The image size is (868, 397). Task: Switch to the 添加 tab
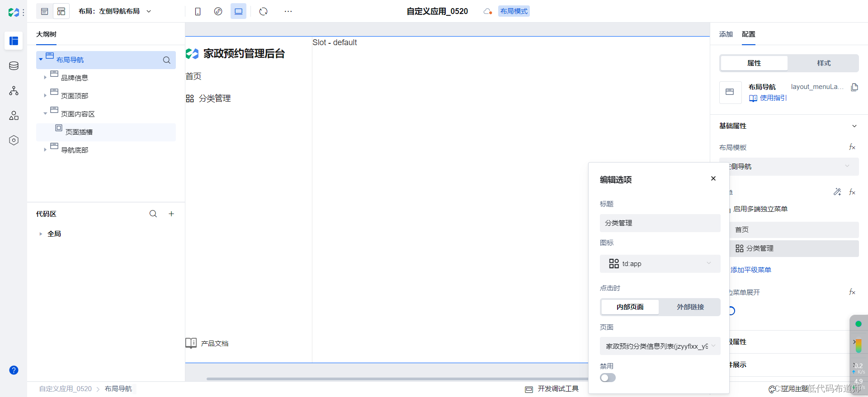726,34
